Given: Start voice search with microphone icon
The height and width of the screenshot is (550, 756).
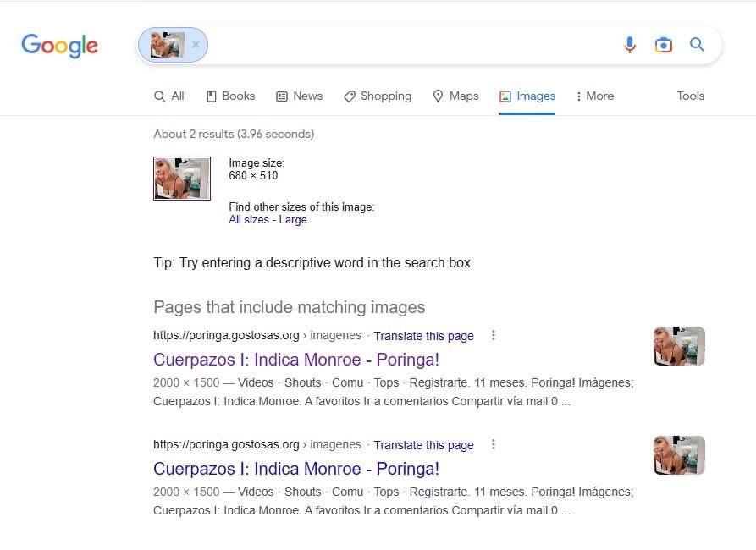Looking at the screenshot, I should pos(629,45).
